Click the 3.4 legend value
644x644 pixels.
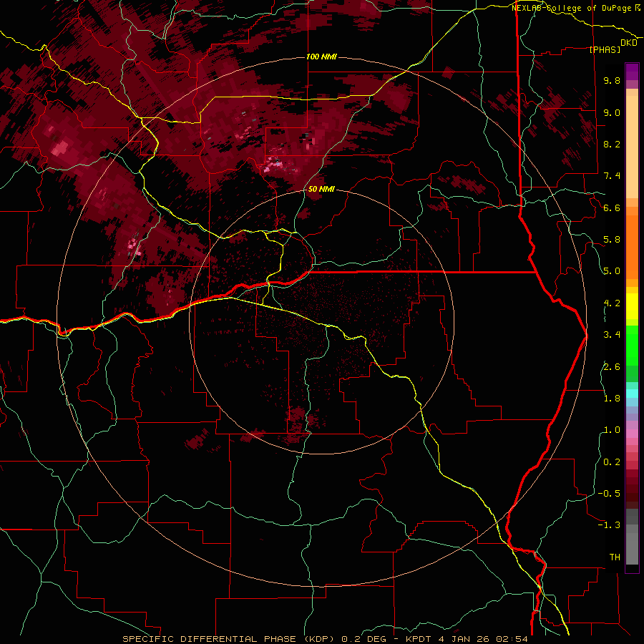pyautogui.click(x=612, y=335)
